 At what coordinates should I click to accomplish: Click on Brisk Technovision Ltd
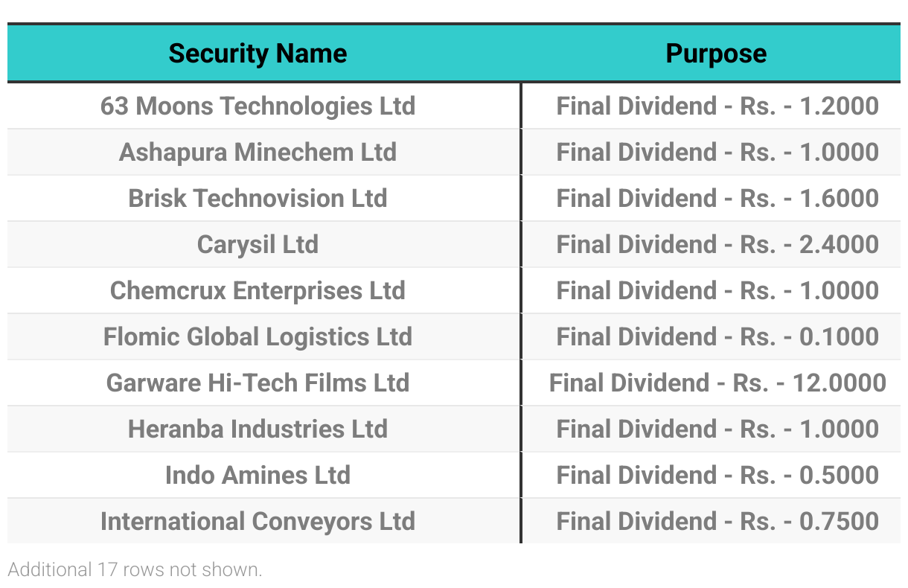(258, 198)
